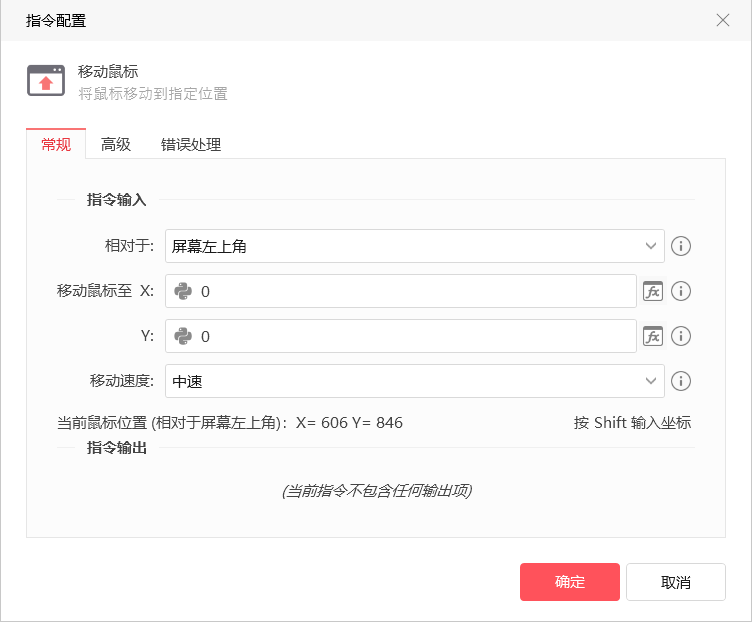Open info icon for 移动速度 setting
Image resolution: width=752 pixels, height=622 pixels.
(x=681, y=381)
